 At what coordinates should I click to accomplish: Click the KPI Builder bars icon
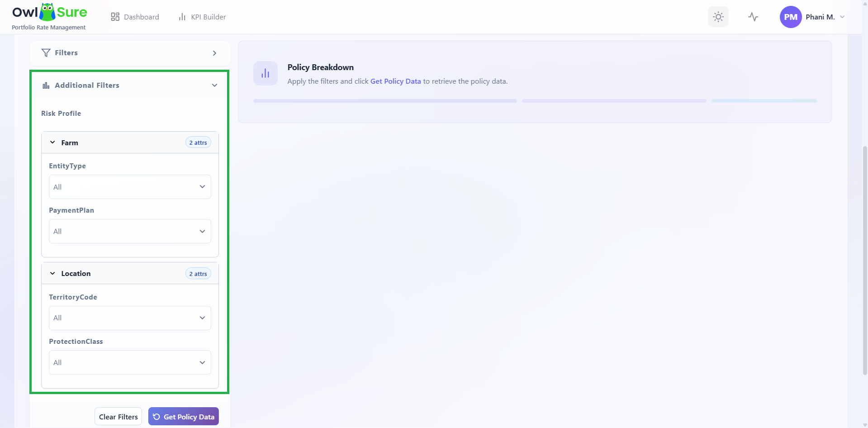[x=182, y=17]
